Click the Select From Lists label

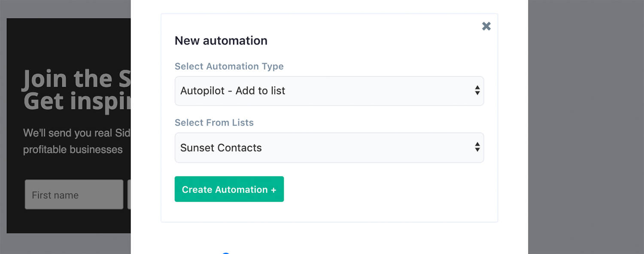(214, 123)
